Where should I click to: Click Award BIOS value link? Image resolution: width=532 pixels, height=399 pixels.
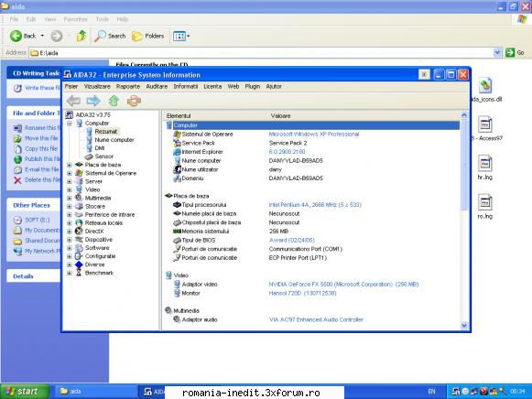click(292, 240)
